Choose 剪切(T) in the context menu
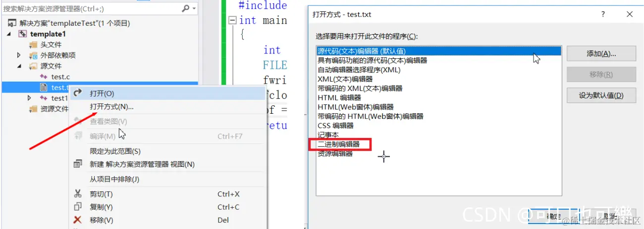Viewport: 644px width, 229px height. pos(167,194)
